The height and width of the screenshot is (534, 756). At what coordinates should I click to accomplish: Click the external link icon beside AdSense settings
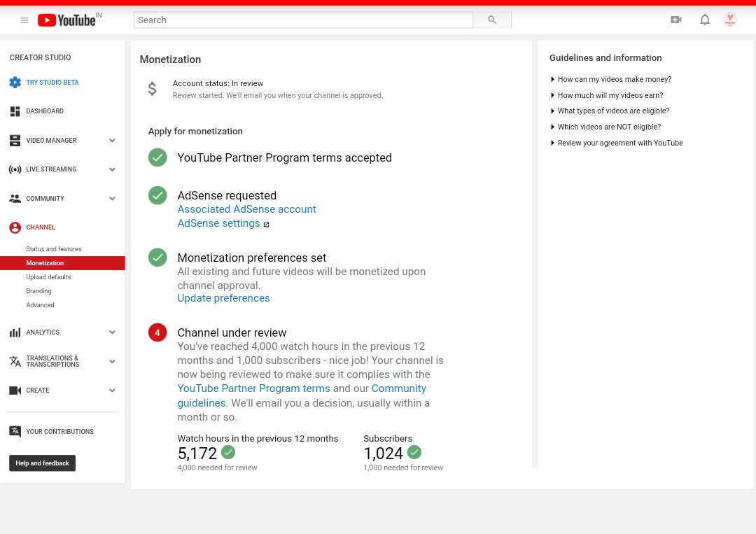[266, 224]
